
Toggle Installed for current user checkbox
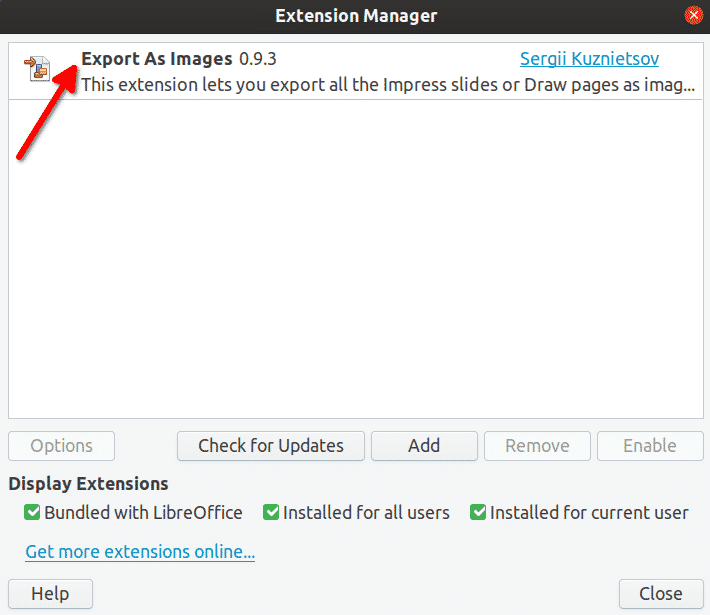click(x=478, y=513)
